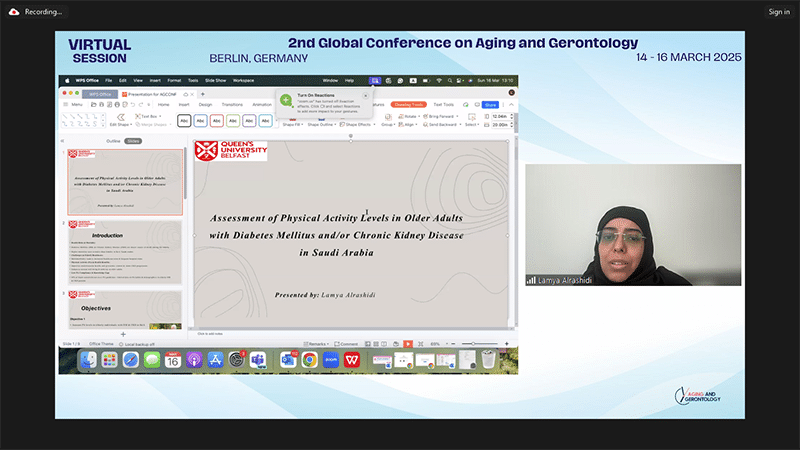Screen dimensions: 800x450
Task: Open the Slide Show menu in menu bar
Action: point(215,80)
